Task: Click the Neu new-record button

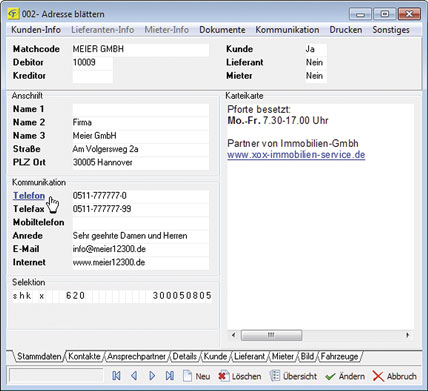Action: (x=197, y=376)
